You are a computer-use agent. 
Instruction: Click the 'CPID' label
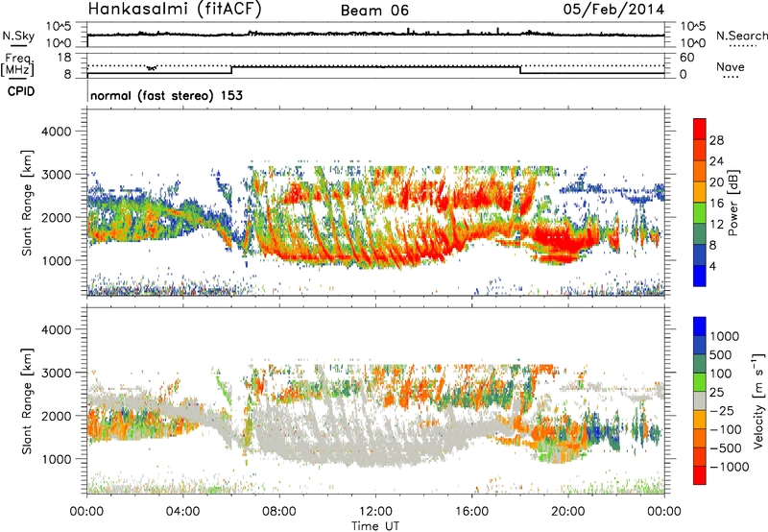(21, 91)
